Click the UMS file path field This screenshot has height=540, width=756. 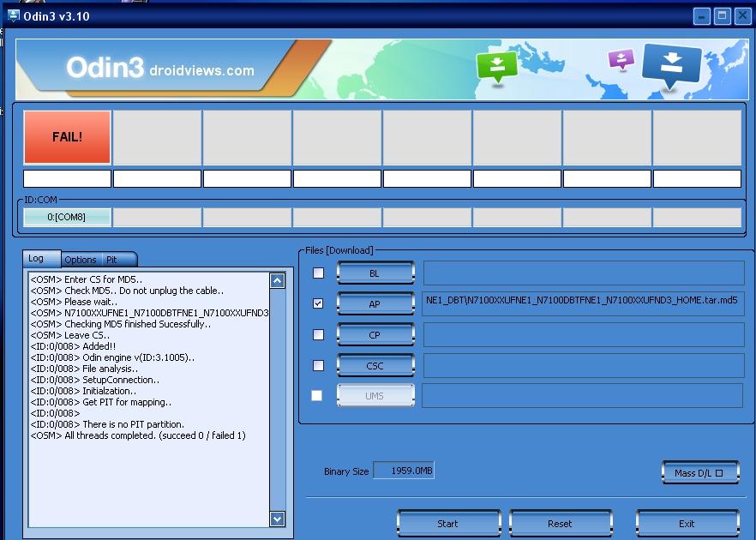[583, 396]
